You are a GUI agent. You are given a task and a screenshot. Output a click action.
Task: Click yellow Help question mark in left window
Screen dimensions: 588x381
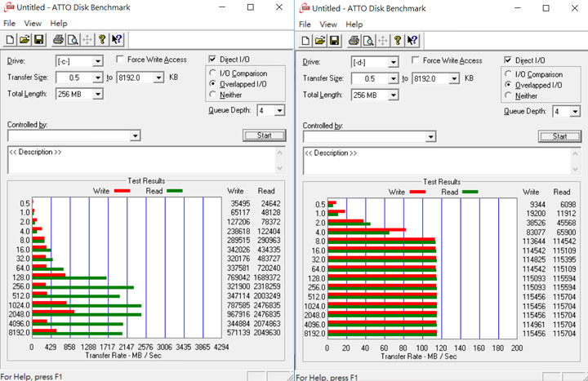tap(102, 40)
